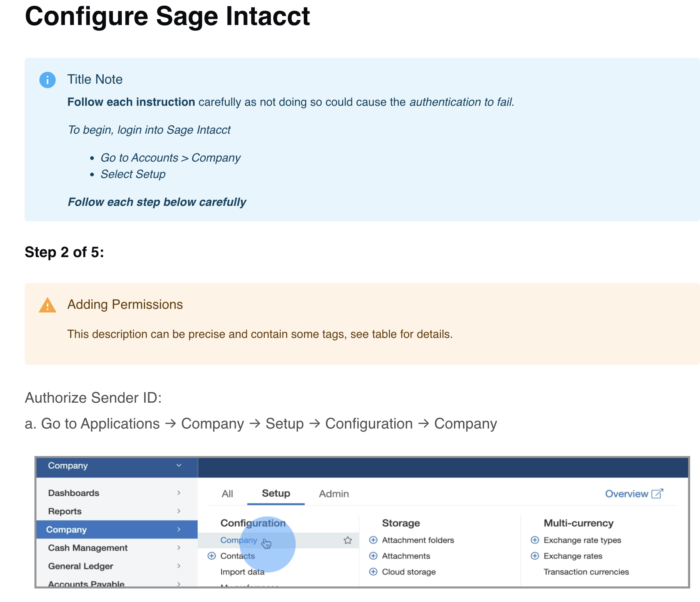Click the plus icon next to Attachment folders
Screen dimensions: 700x602
click(373, 540)
